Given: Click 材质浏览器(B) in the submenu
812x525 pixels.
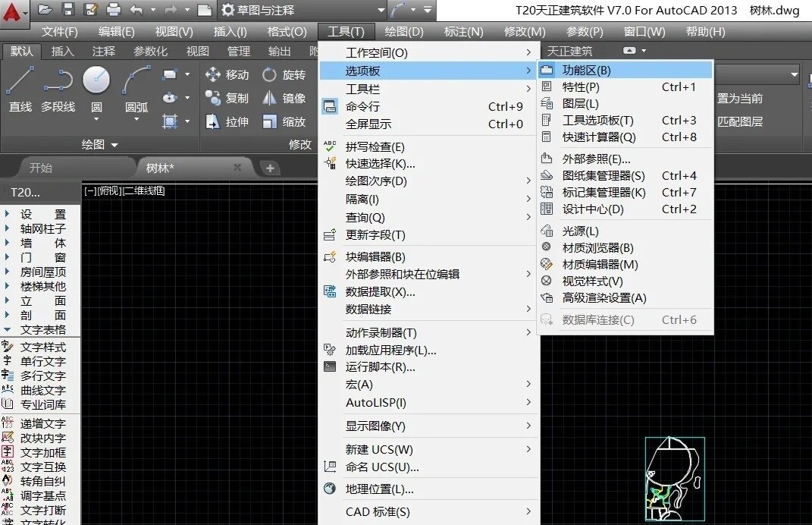Looking at the screenshot, I should pos(625,248).
